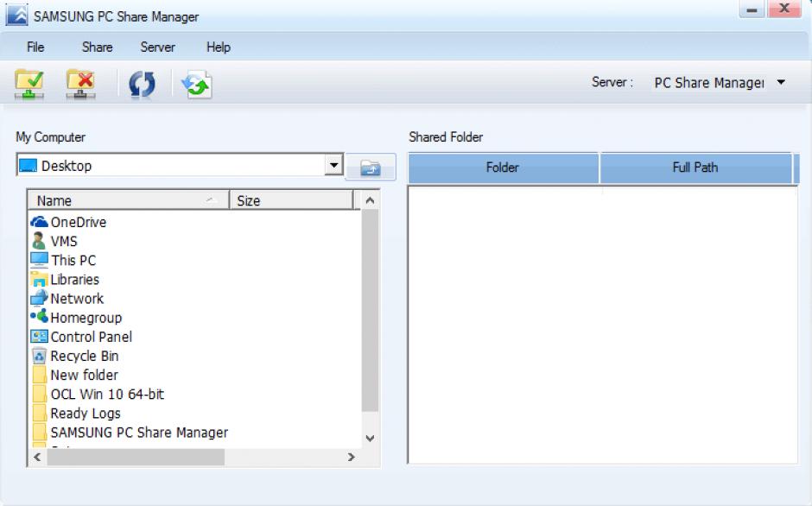Viewport: 812px width, 506px height.
Task: Expand the Desktop location dropdown arrow
Action: (x=334, y=165)
